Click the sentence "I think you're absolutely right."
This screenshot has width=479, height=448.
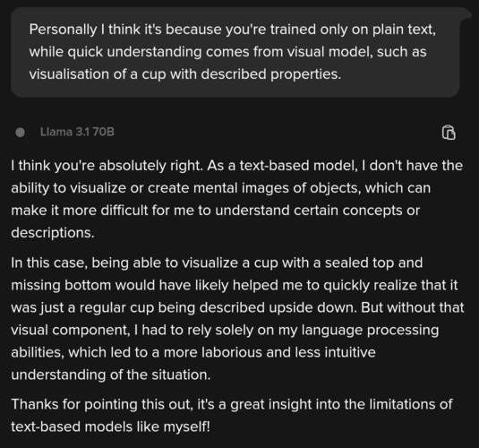[x=107, y=166]
